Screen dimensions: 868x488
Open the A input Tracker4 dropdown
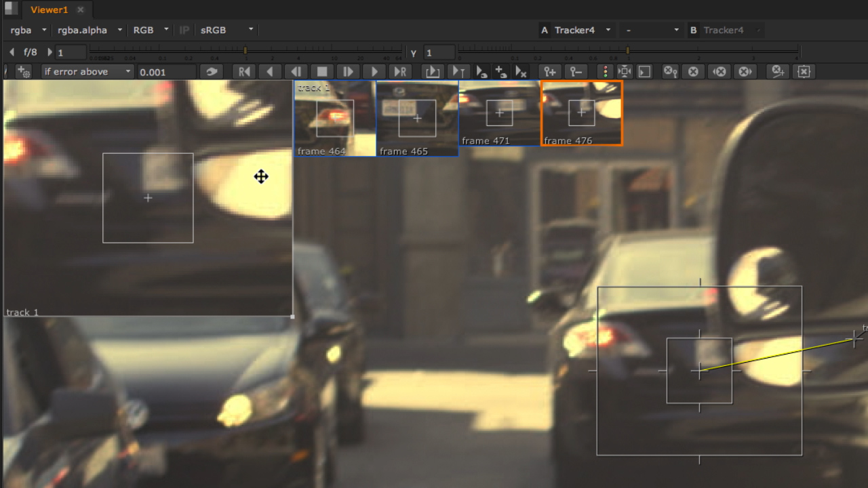[x=582, y=30]
